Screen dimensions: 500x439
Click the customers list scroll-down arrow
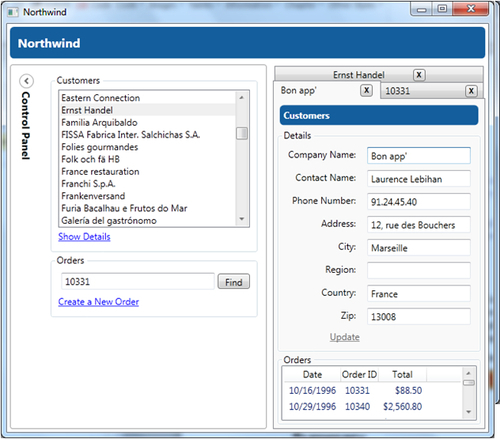coord(242,219)
